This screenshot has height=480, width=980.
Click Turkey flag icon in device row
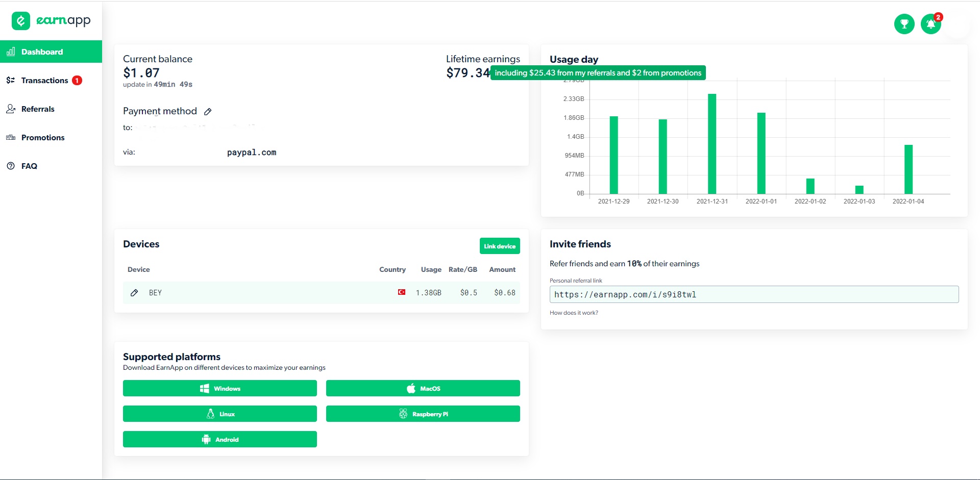(x=402, y=292)
